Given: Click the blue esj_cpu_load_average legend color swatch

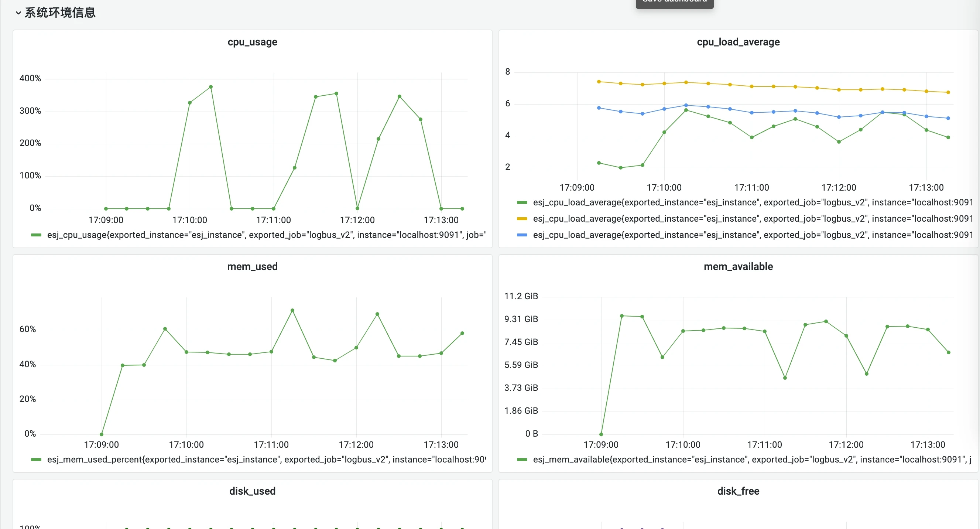Looking at the screenshot, I should point(522,235).
